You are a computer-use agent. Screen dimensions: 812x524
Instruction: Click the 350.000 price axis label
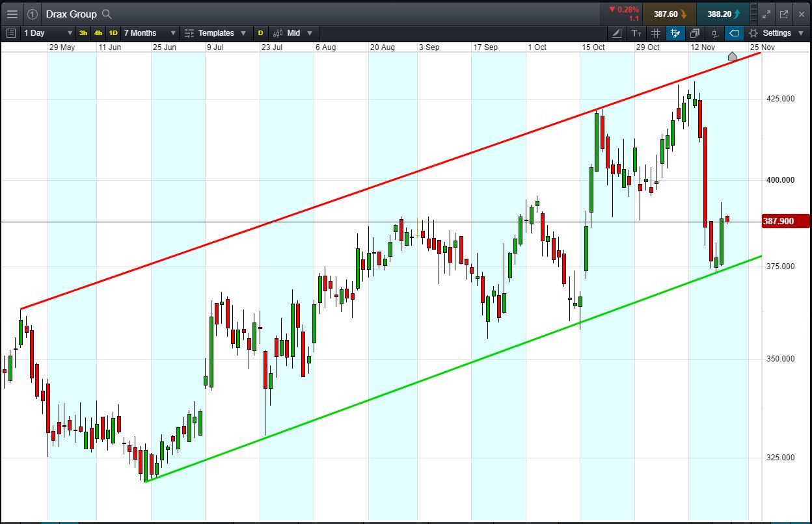pos(779,359)
